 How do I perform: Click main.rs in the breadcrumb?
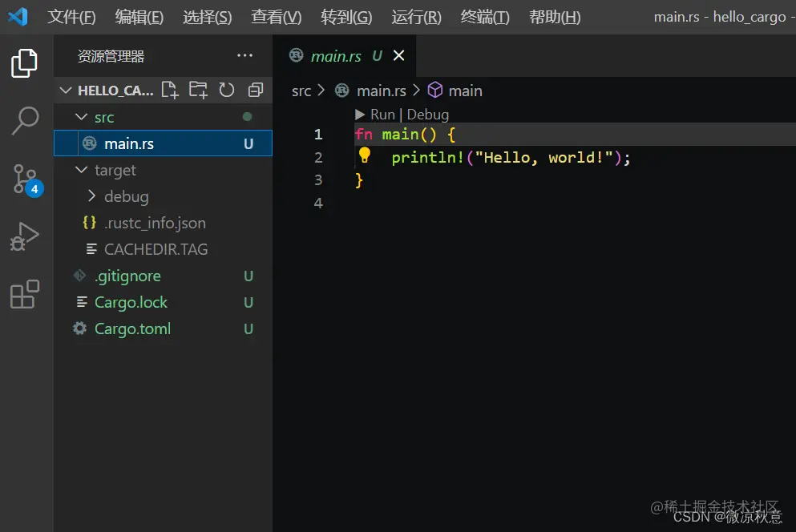click(x=382, y=91)
